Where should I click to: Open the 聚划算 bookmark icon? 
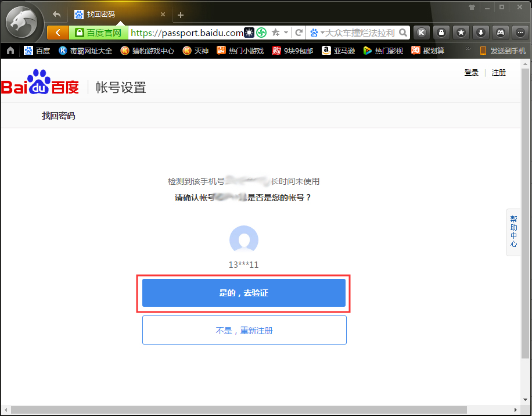click(x=415, y=51)
